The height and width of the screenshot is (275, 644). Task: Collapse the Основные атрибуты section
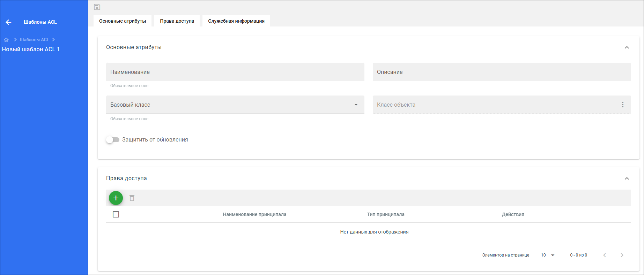[x=627, y=47]
